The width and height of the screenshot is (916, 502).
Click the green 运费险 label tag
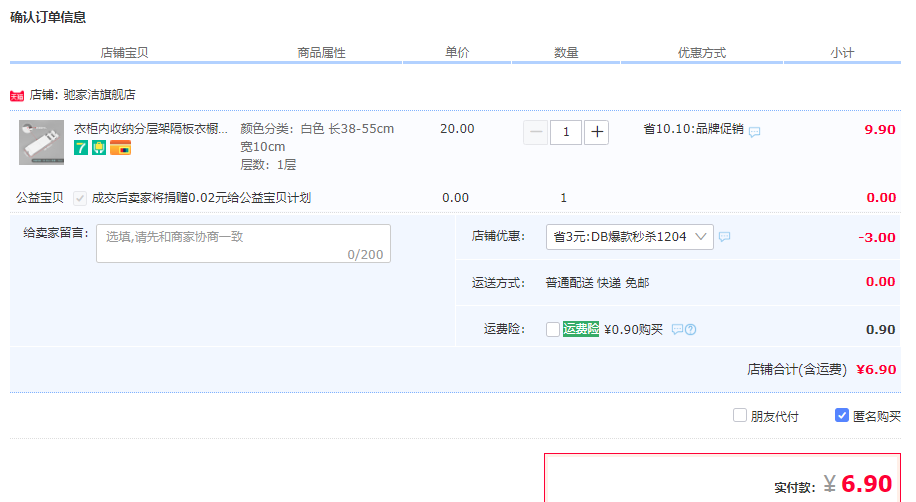pyautogui.click(x=581, y=329)
